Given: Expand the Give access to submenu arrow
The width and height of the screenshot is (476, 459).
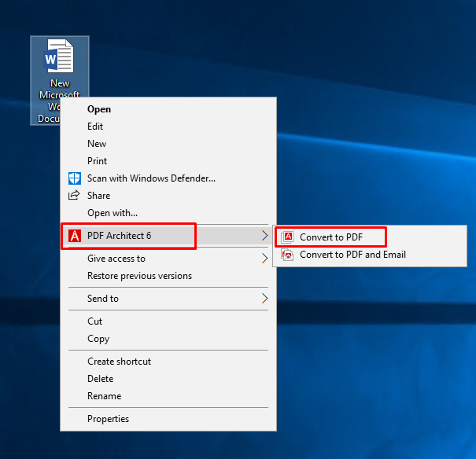Looking at the screenshot, I should coord(264,259).
